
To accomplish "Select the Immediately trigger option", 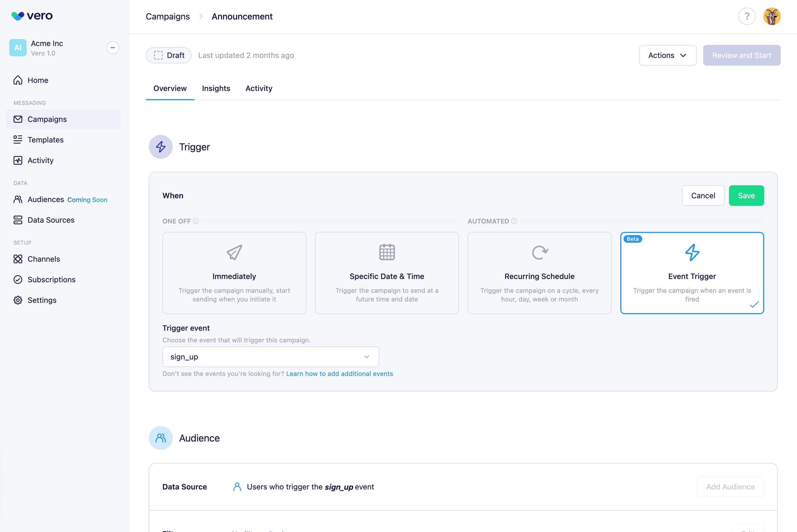I will [234, 273].
